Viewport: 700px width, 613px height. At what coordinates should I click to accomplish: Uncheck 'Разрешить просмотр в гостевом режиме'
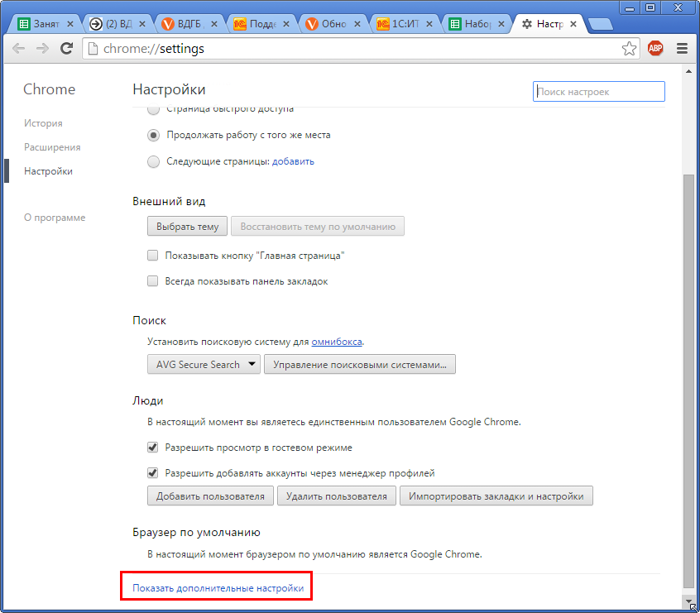pos(153,448)
